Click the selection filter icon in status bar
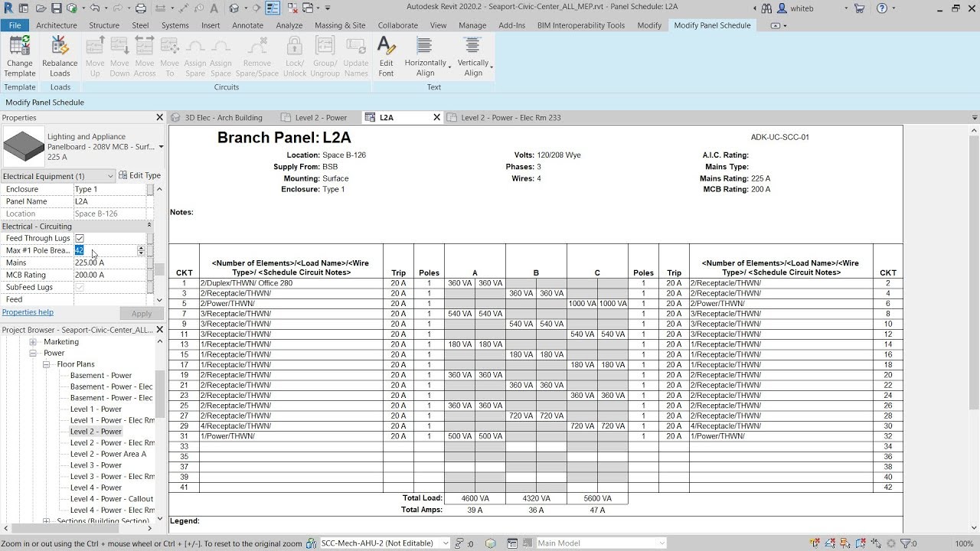This screenshot has height=551, width=980. (905, 543)
